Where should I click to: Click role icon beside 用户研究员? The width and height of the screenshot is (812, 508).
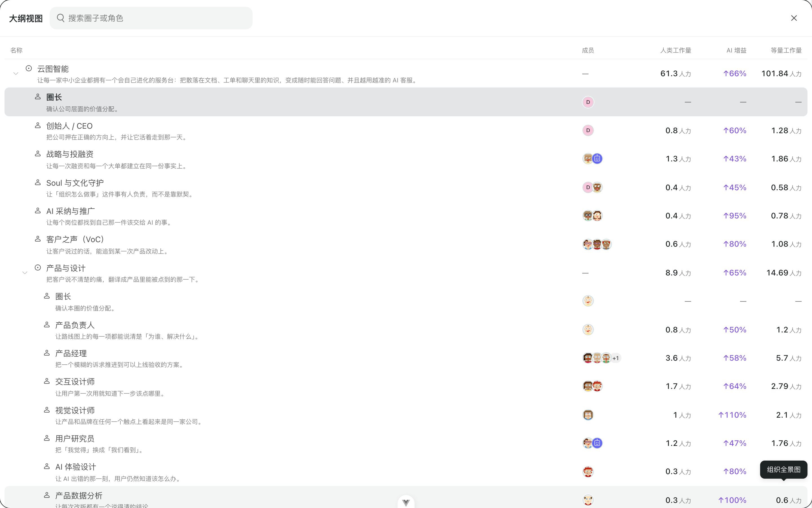tap(47, 439)
